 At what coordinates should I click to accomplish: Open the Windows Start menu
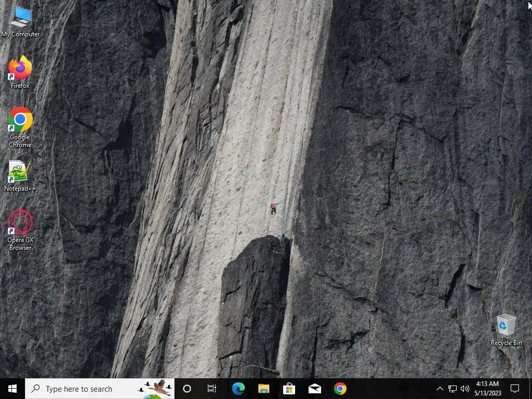[12, 389]
